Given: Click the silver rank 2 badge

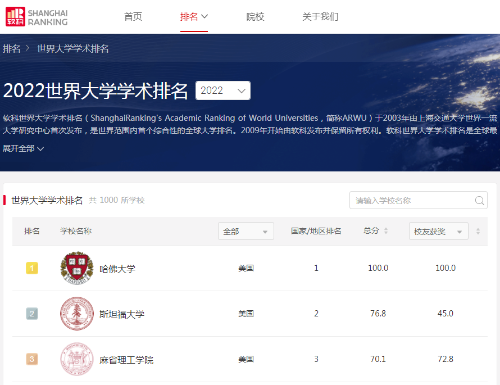Looking at the screenshot, I should (x=32, y=314).
